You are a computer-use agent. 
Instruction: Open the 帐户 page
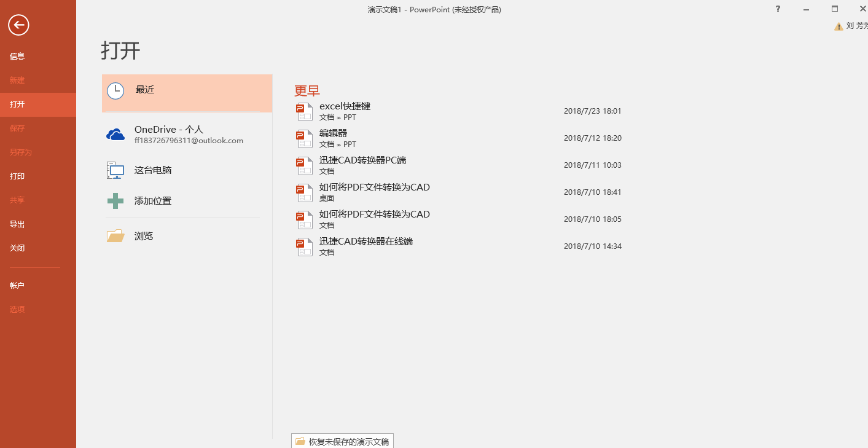click(38, 286)
